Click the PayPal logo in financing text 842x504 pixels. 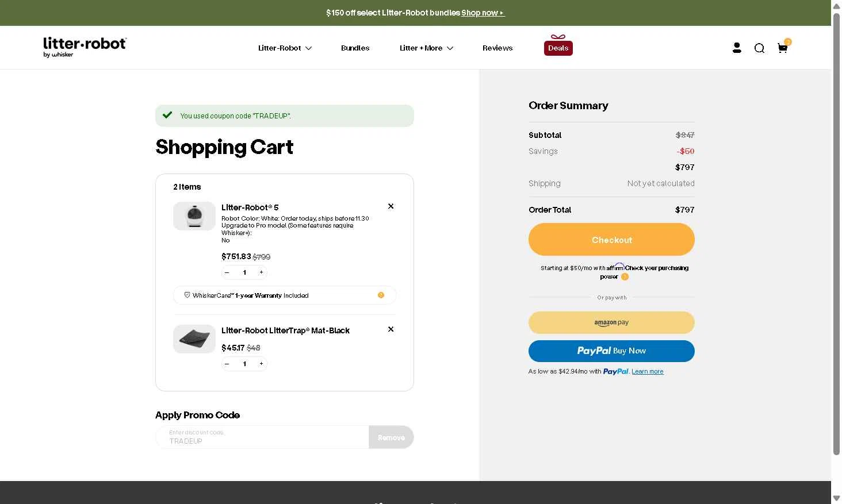point(615,372)
